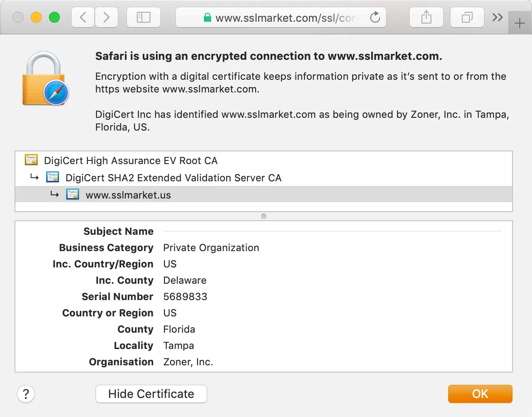Click the Serial Number label
The width and height of the screenshot is (532, 417).
117,296
